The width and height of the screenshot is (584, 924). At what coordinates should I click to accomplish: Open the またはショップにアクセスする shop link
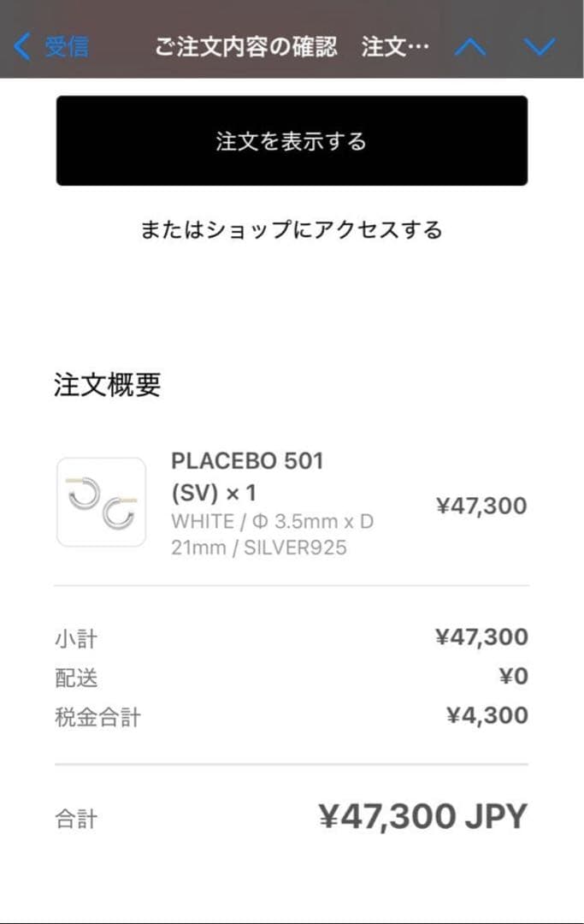pyautogui.click(x=292, y=229)
